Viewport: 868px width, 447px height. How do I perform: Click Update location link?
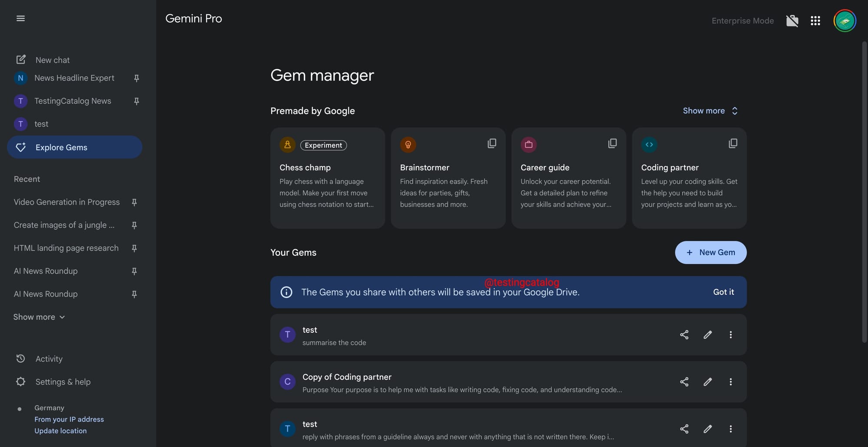click(60, 431)
